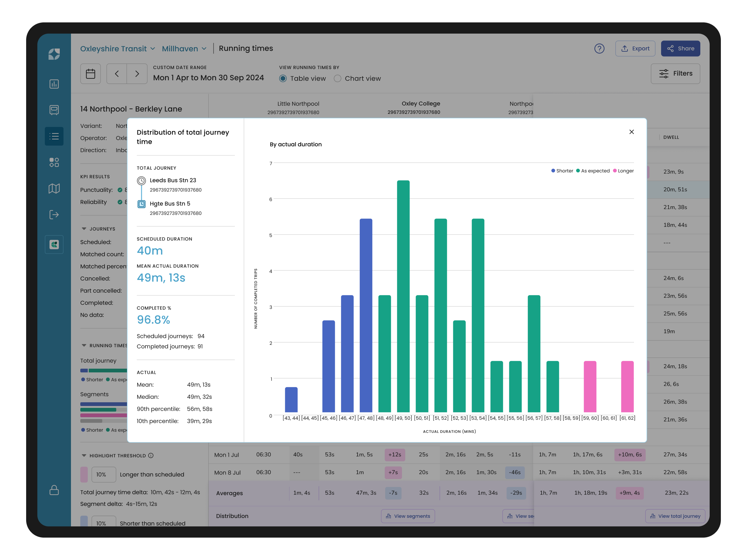This screenshot has height=560, width=747.
Task: Select the Table view radio button
Action: 283,78
